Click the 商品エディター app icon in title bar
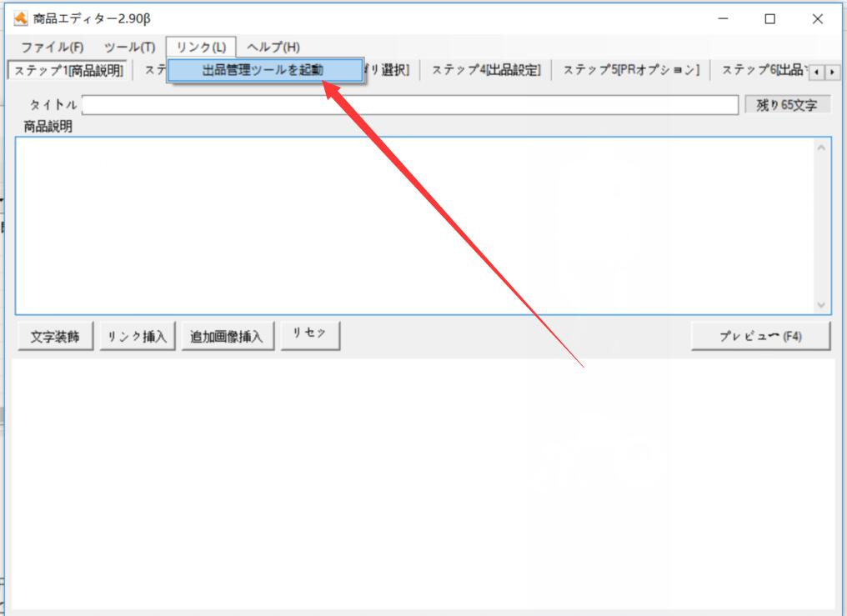Screen dimensions: 847x616 point(21,18)
